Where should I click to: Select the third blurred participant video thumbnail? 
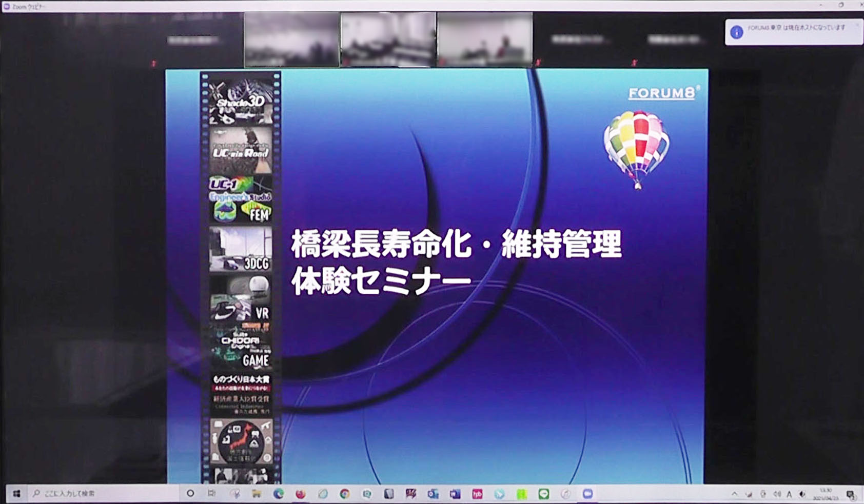485,39
